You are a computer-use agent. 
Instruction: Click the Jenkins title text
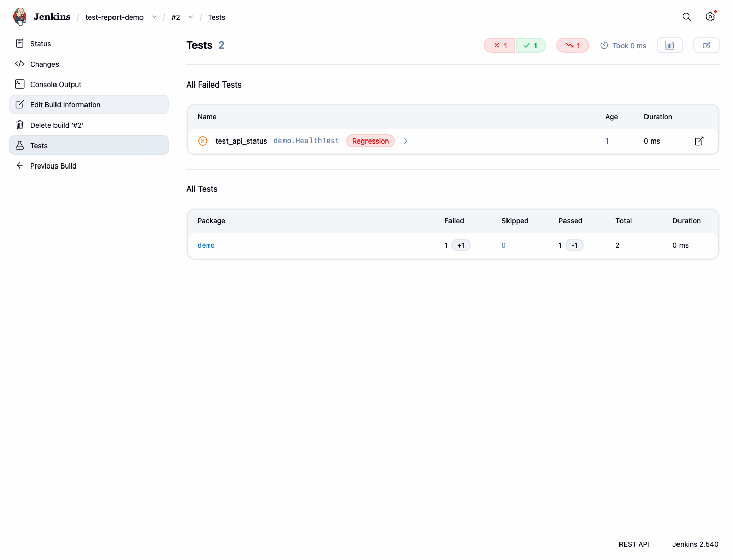(x=52, y=17)
